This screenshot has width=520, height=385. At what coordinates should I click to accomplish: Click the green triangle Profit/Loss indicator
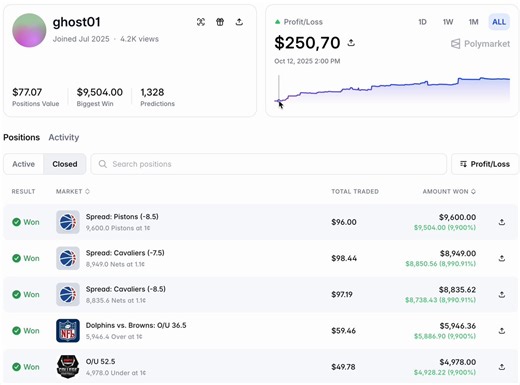point(277,22)
